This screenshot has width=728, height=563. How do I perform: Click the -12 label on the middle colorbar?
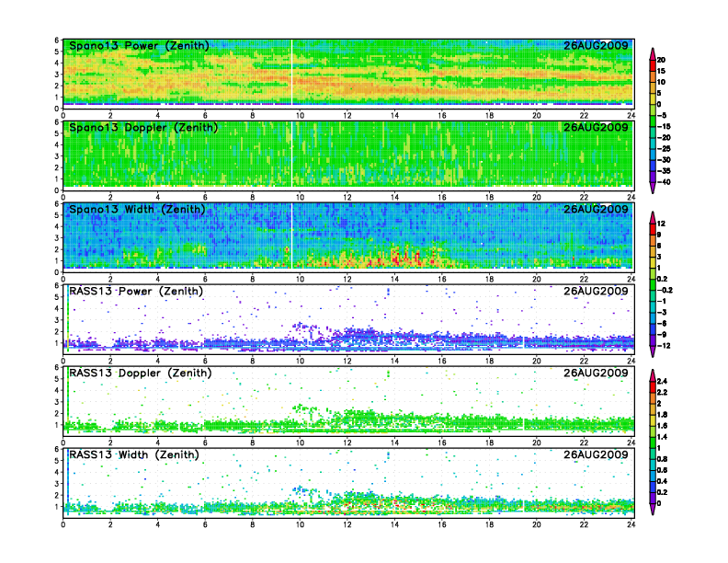(664, 346)
